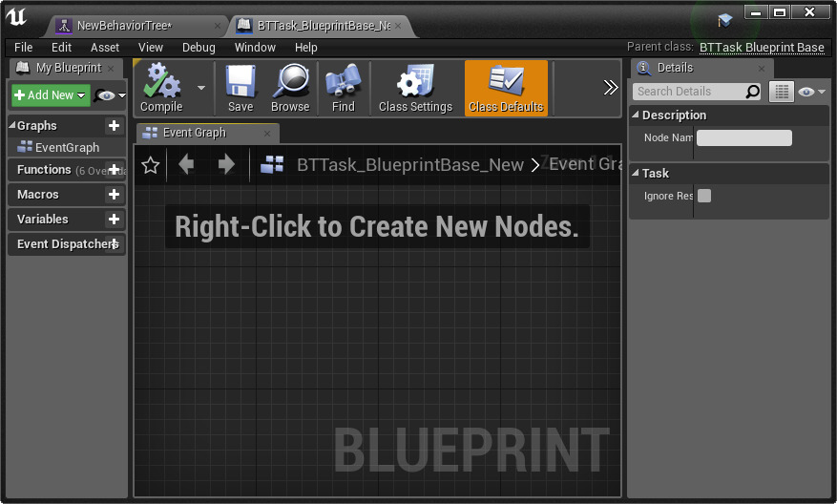Open Find in blueprint tool
Image resolution: width=837 pixels, height=504 pixels.
pos(344,88)
